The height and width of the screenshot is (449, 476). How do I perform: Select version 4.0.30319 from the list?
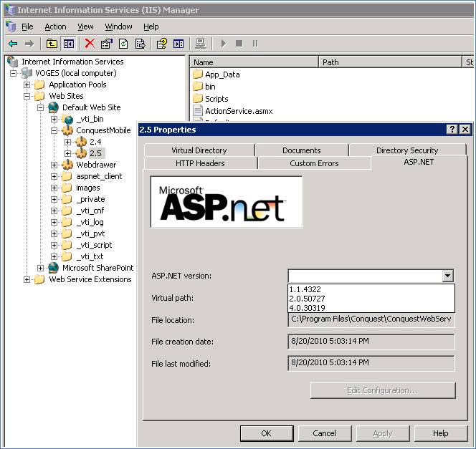pyautogui.click(x=371, y=308)
